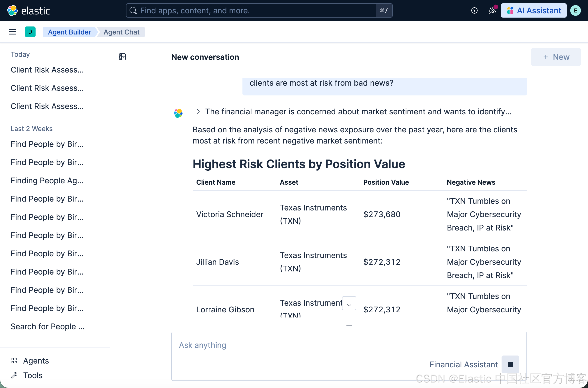The height and width of the screenshot is (388, 588).
Task: Collapse the conversation sidebar panel
Action: click(122, 57)
